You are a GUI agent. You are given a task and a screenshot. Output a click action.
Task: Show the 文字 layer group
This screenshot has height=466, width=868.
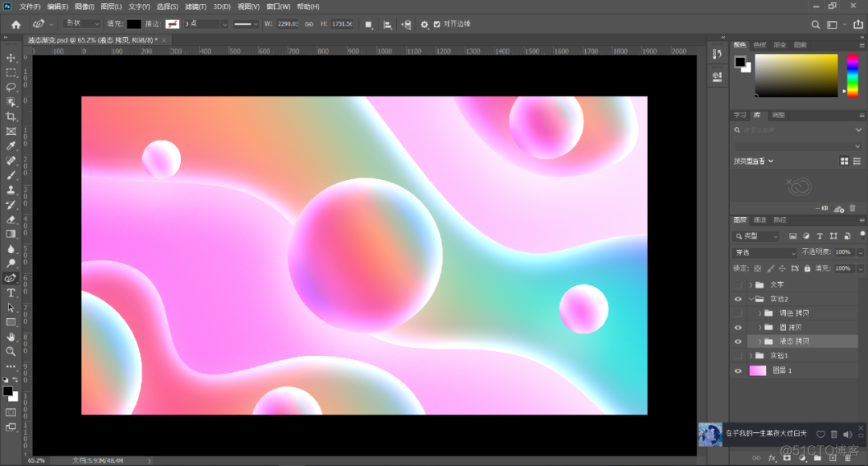pos(738,284)
